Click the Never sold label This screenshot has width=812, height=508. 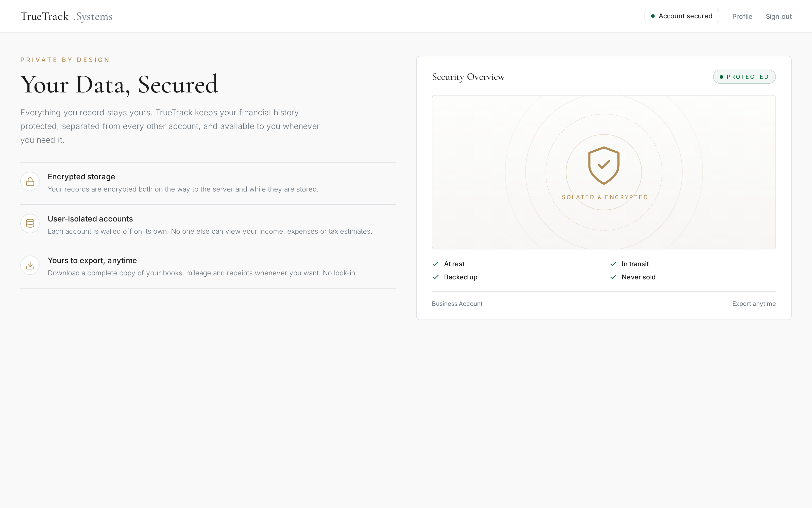click(638, 277)
